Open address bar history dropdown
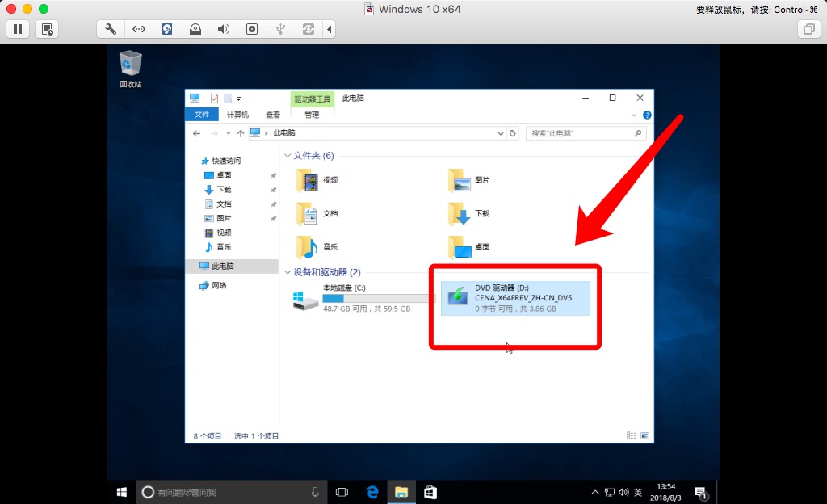This screenshot has height=504, width=827. click(x=501, y=133)
